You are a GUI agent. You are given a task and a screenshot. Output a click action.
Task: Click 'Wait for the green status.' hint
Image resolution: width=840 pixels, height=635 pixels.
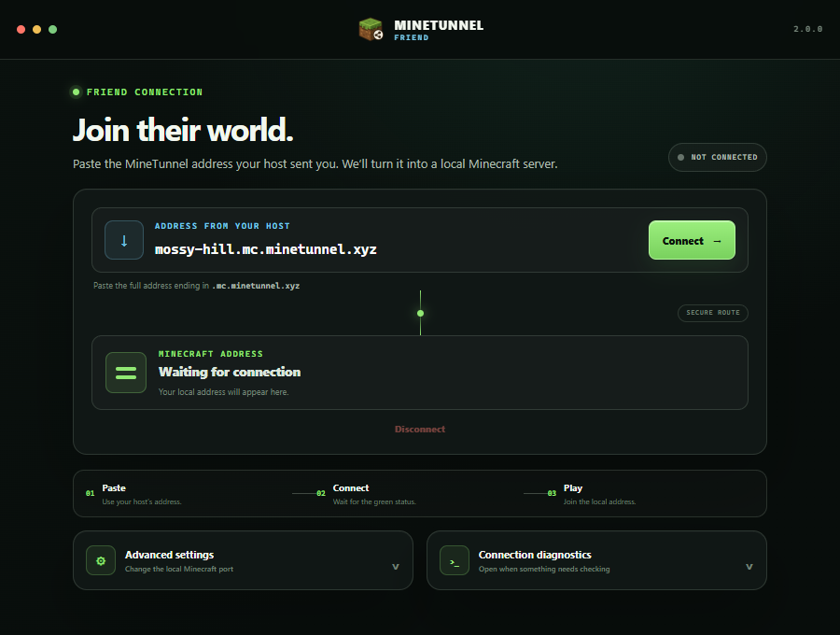click(x=374, y=502)
